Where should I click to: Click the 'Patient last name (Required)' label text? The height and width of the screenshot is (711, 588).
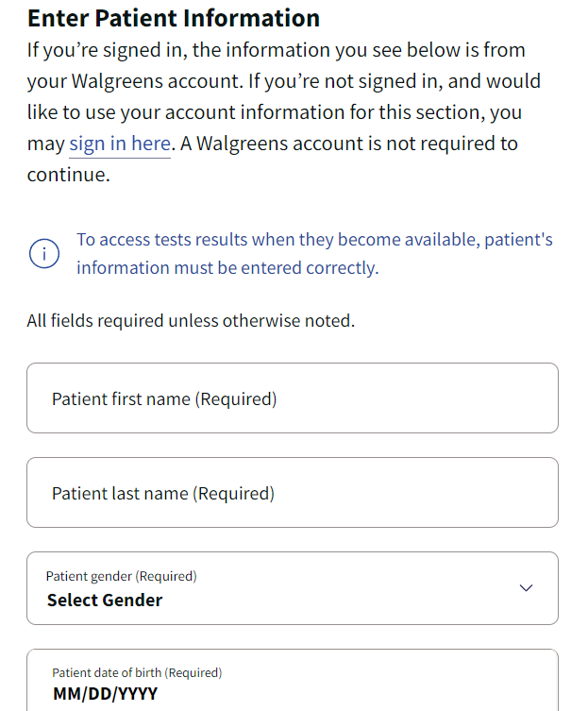tap(163, 494)
